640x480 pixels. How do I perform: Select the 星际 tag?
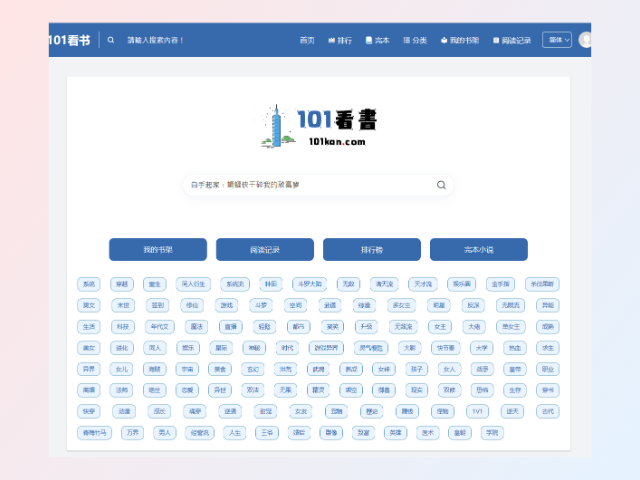click(x=221, y=348)
